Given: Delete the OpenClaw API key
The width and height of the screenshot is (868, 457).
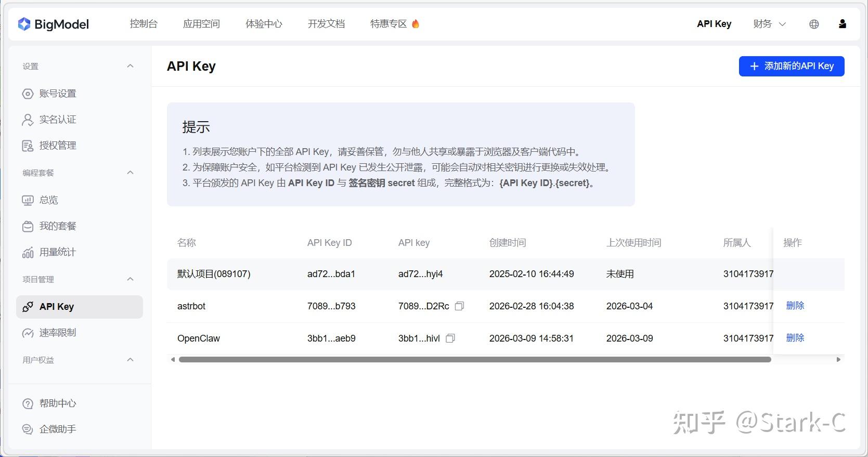Looking at the screenshot, I should tap(795, 338).
